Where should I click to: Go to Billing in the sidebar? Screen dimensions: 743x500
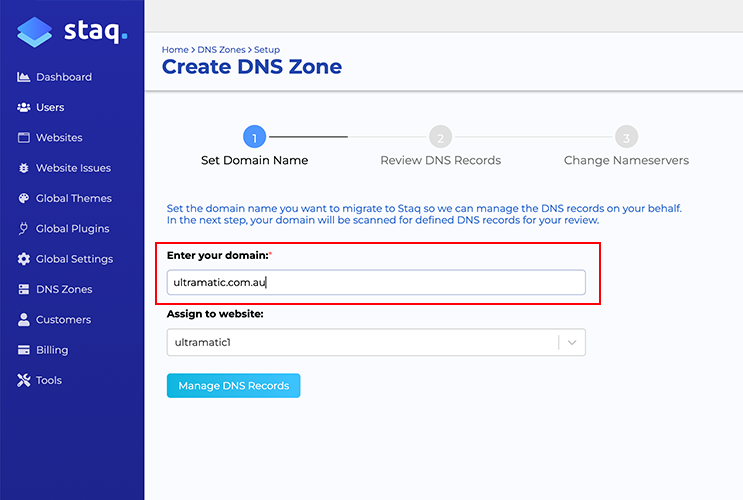(x=52, y=350)
